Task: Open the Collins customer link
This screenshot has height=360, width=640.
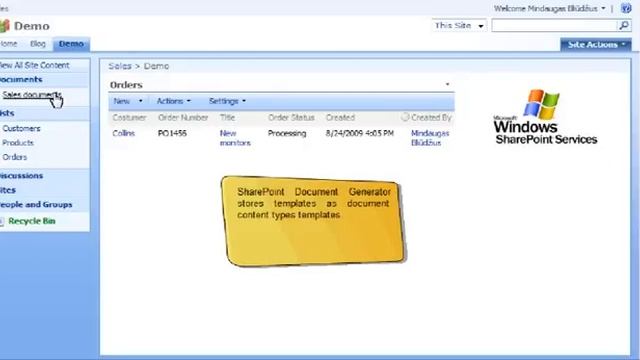Action: 124,133
